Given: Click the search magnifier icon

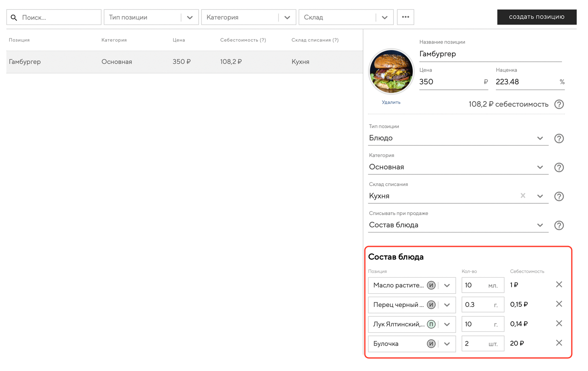Looking at the screenshot, I should pyautogui.click(x=14, y=17).
